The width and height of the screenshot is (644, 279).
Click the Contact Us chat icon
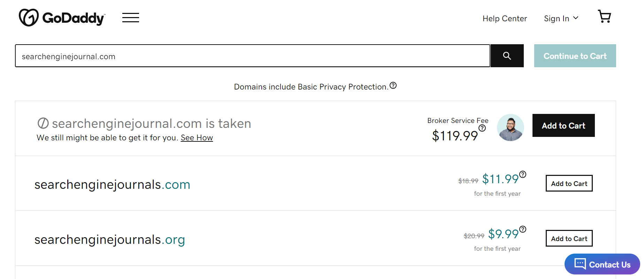[580, 264]
